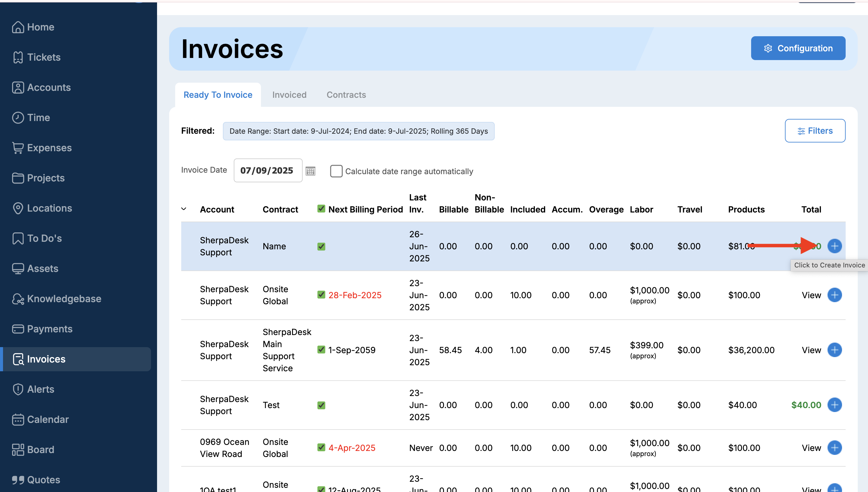Open the Contracts tab
This screenshot has height=492, width=868.
pyautogui.click(x=346, y=94)
